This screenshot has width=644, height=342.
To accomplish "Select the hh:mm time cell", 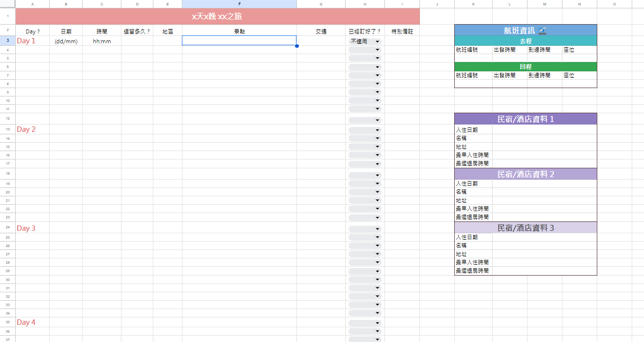I will tap(102, 41).
